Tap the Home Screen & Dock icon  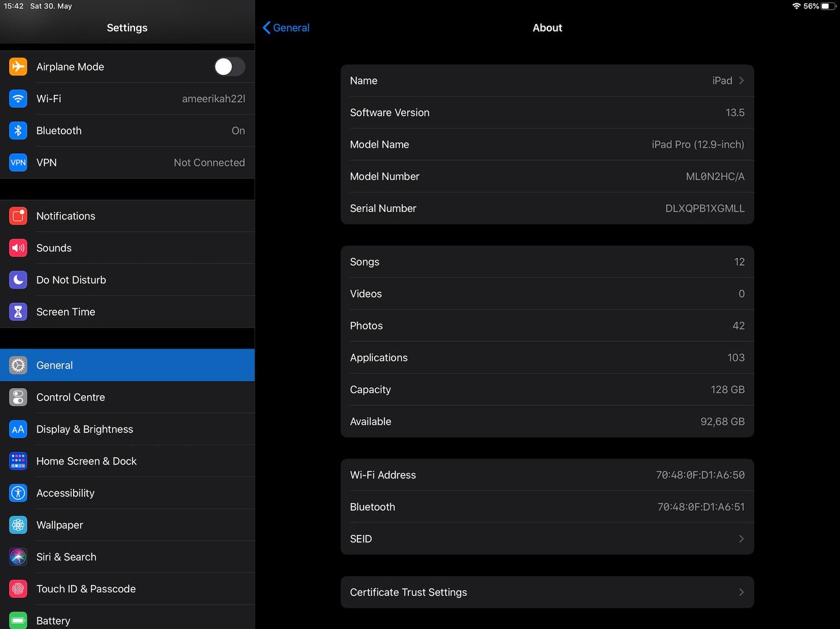18,461
